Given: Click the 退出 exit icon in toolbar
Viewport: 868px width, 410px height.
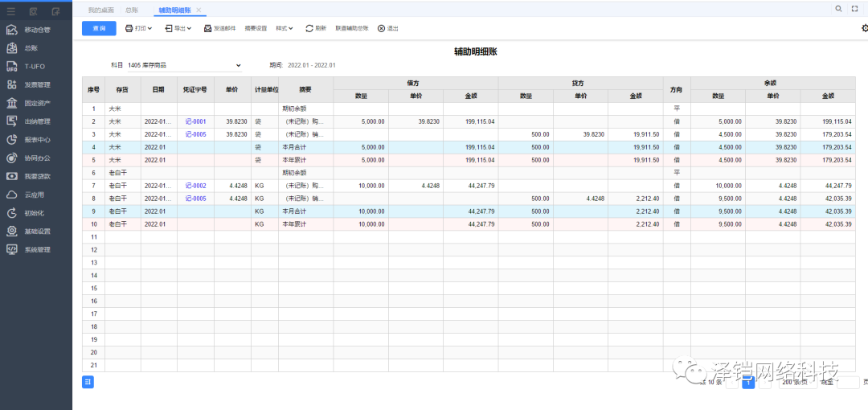Looking at the screenshot, I should [381, 28].
